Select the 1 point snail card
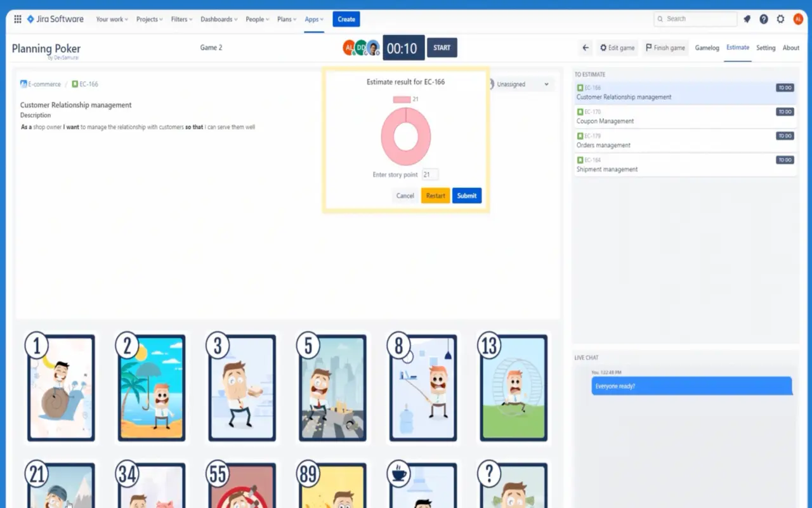 60,388
